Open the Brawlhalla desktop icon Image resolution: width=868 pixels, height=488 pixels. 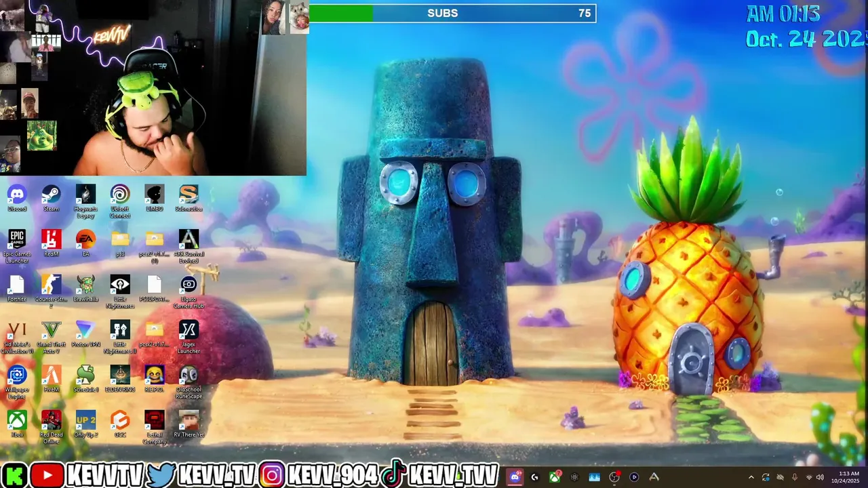click(85, 289)
